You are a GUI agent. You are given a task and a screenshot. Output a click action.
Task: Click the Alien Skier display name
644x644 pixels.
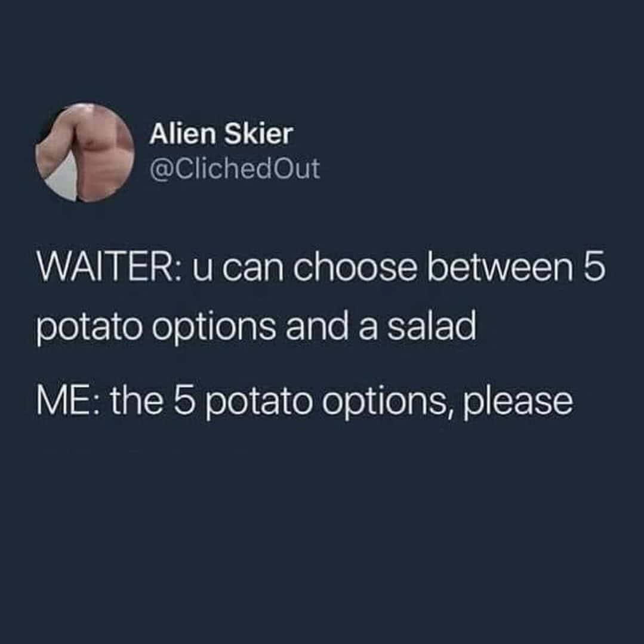(x=221, y=134)
